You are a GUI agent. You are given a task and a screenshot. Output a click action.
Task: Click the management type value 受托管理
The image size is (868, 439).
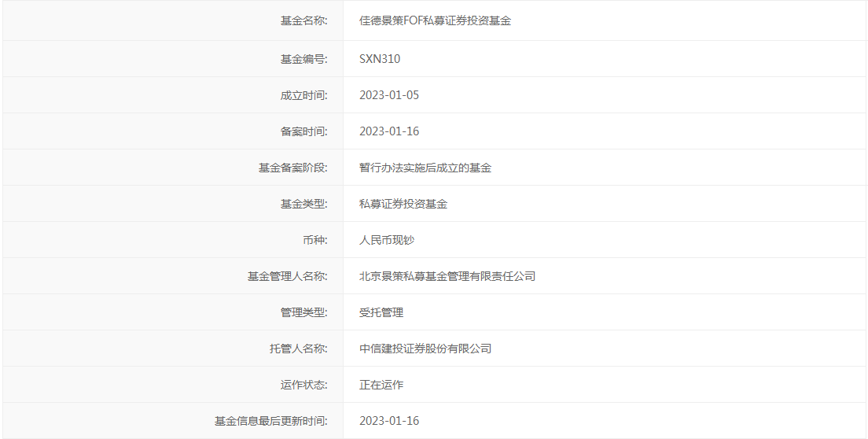click(381, 312)
